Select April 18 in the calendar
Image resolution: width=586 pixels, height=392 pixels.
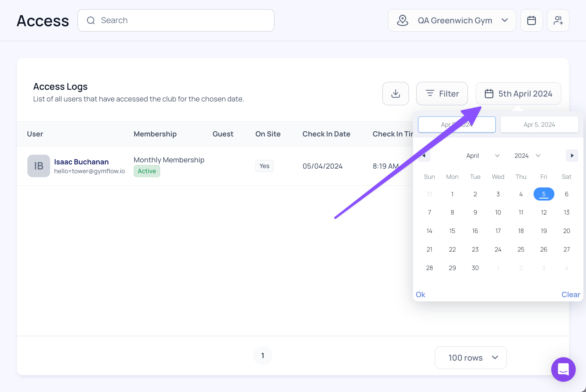[521, 231]
